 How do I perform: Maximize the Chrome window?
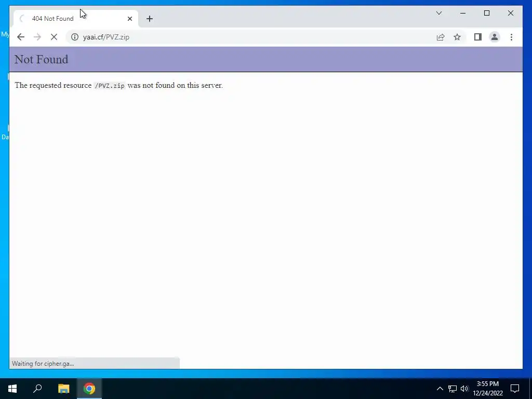click(486, 13)
